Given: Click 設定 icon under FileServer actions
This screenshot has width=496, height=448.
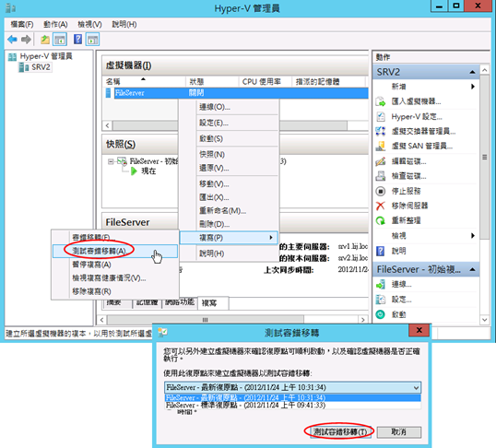Looking at the screenshot, I should [x=381, y=300].
